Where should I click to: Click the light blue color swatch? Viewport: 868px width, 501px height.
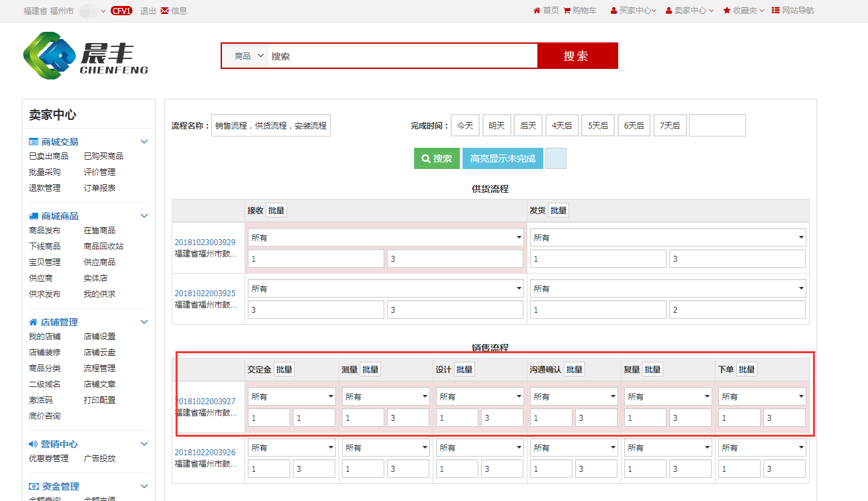(555, 158)
